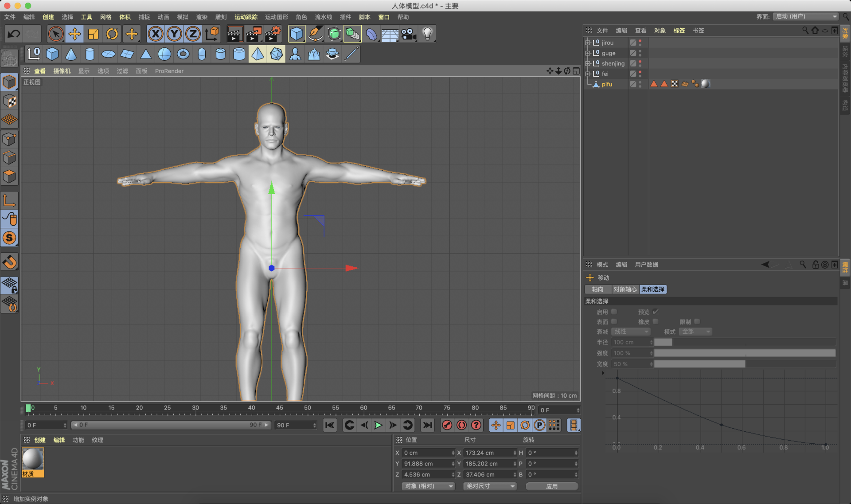
Task: Add a cube primitive from the top toolbar
Action: tap(297, 34)
